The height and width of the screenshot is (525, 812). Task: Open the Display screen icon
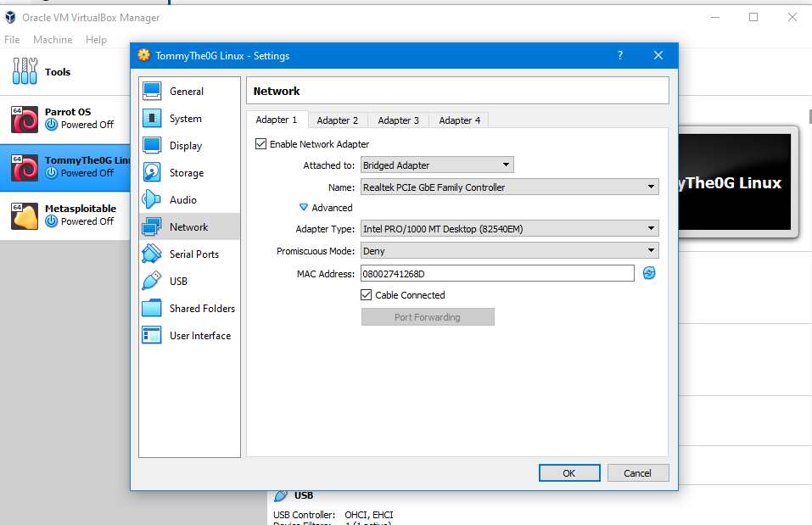(152, 146)
